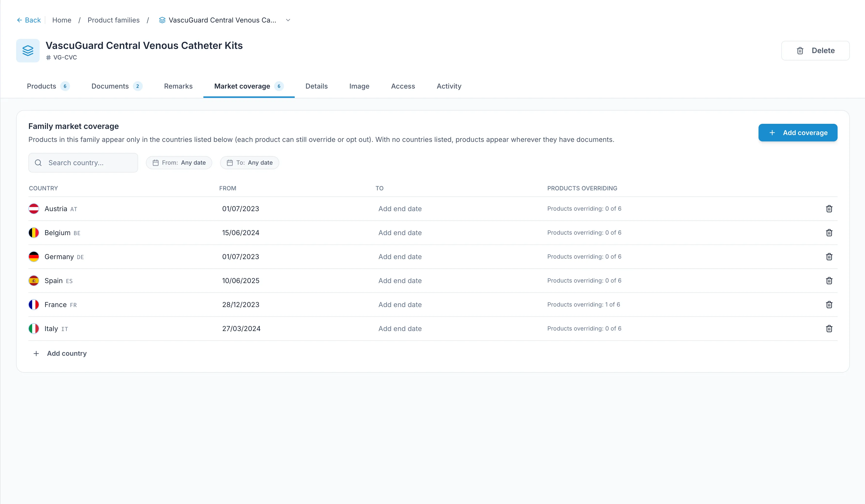This screenshot has height=504, width=865.
Task: Add end date for Germany
Action: [400, 257]
